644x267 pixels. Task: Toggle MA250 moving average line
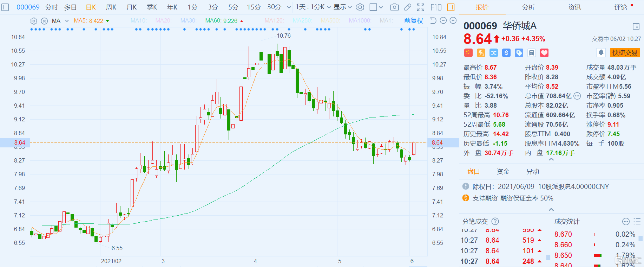pyautogui.click(x=302, y=21)
